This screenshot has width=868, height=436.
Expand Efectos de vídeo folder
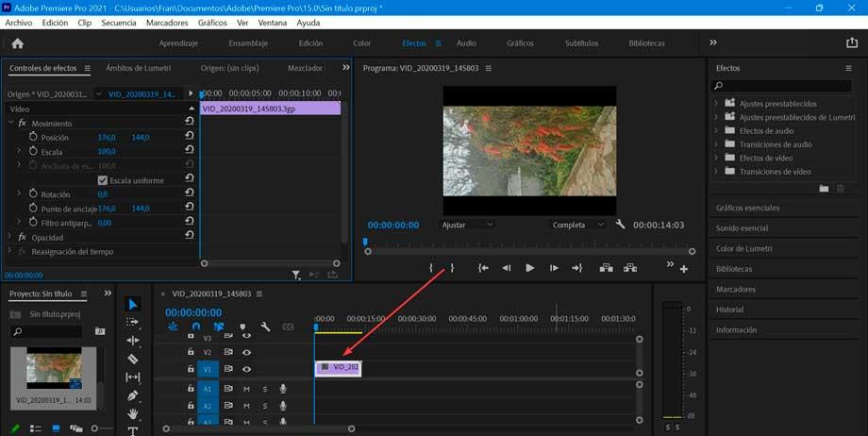(x=716, y=158)
